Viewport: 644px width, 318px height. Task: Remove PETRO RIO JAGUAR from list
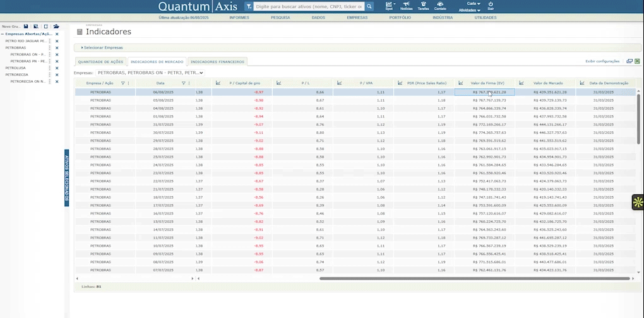pyautogui.click(x=57, y=41)
